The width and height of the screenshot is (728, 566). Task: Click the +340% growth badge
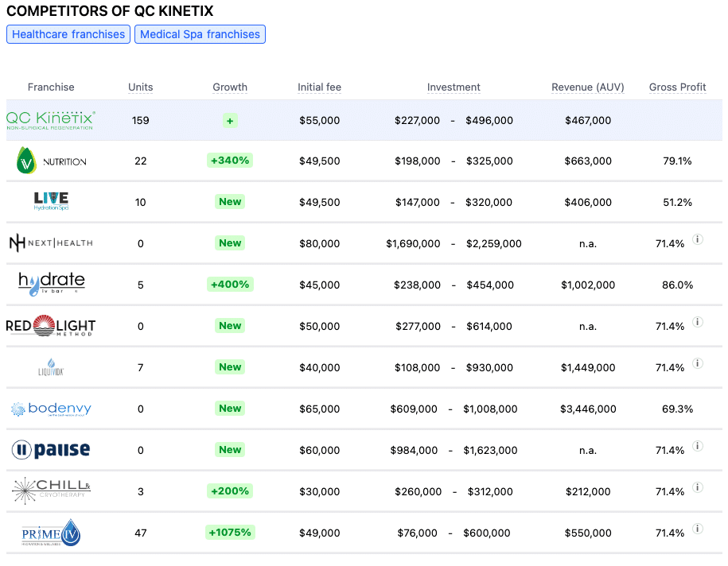230,161
